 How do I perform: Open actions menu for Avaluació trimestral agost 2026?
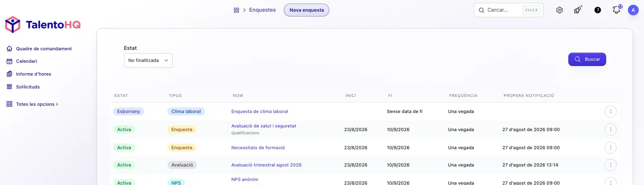pos(611,165)
